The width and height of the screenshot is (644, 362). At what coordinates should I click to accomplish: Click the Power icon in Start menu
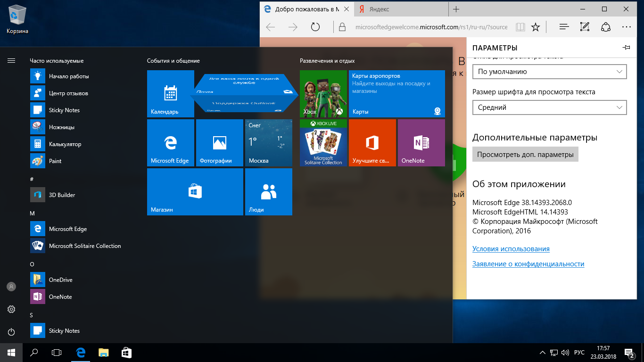tap(11, 332)
